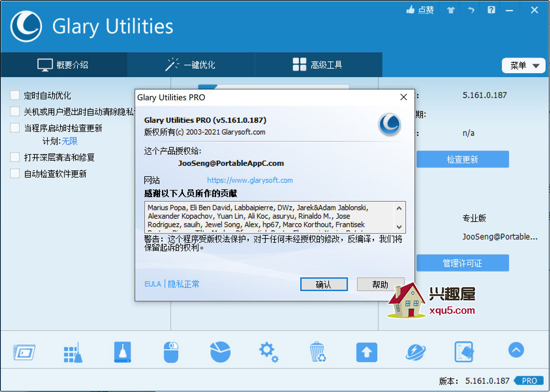This screenshot has height=392, width=550.
Task: Click licensee JooSeng@PortableAppC.com text in dialog
Action: (x=231, y=163)
